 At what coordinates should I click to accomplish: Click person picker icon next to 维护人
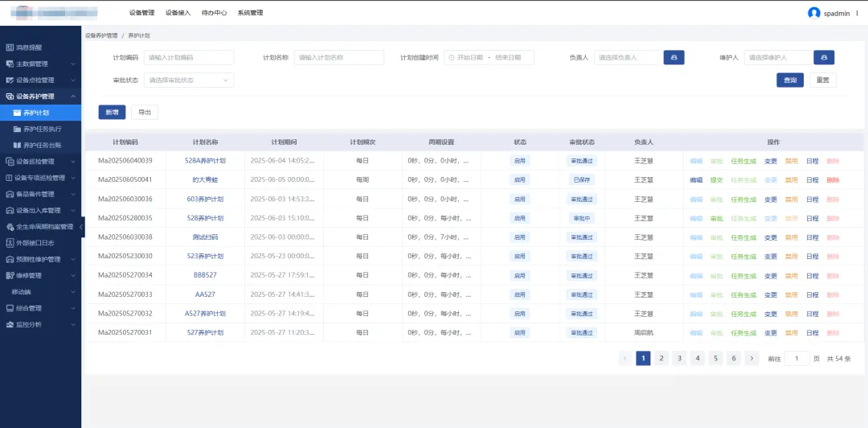click(x=824, y=58)
